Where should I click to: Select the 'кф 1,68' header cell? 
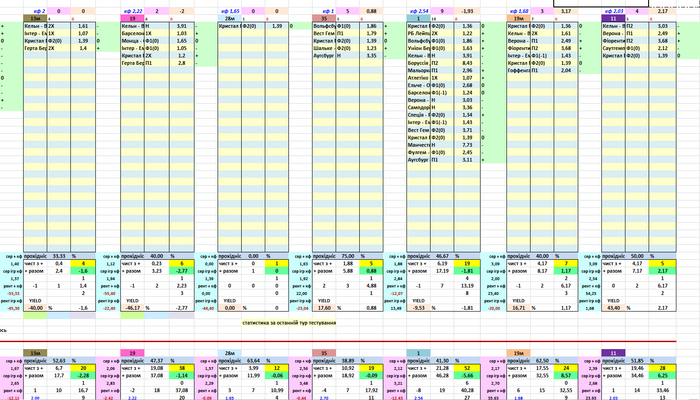click(518, 11)
